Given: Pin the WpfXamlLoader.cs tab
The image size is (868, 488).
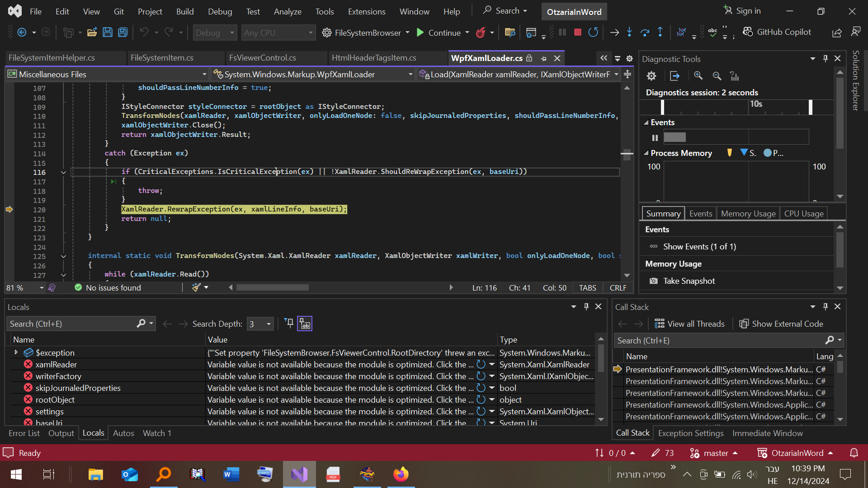Looking at the screenshot, I should coord(543,58).
